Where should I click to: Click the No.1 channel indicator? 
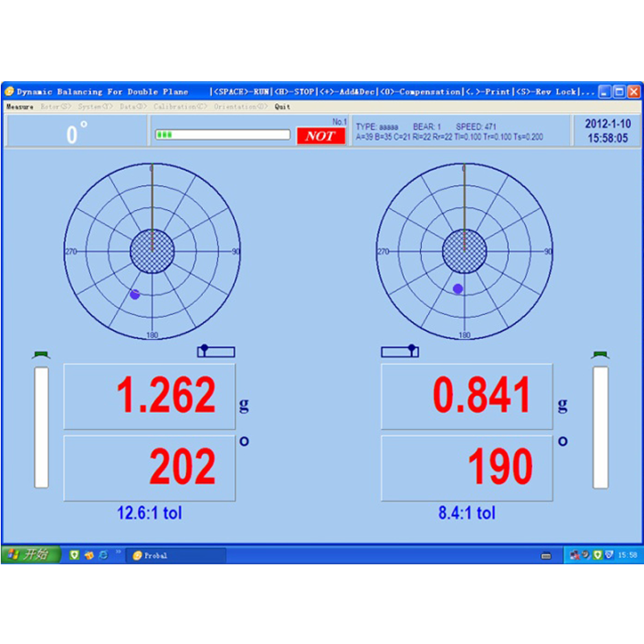pyautogui.click(x=339, y=121)
